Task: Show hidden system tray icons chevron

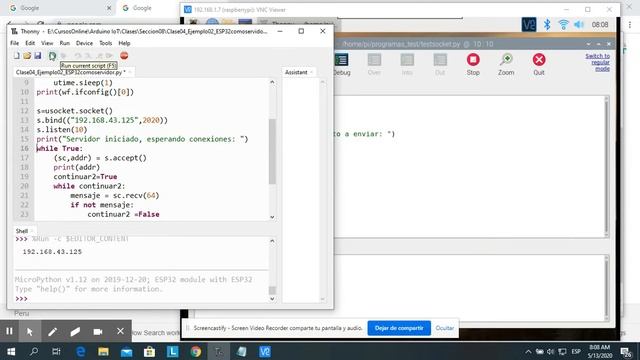Action: click(528, 351)
